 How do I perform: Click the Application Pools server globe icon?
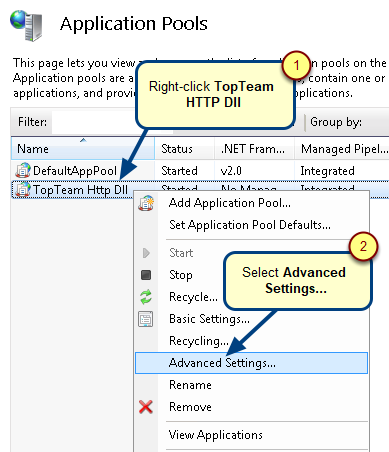[27, 25]
